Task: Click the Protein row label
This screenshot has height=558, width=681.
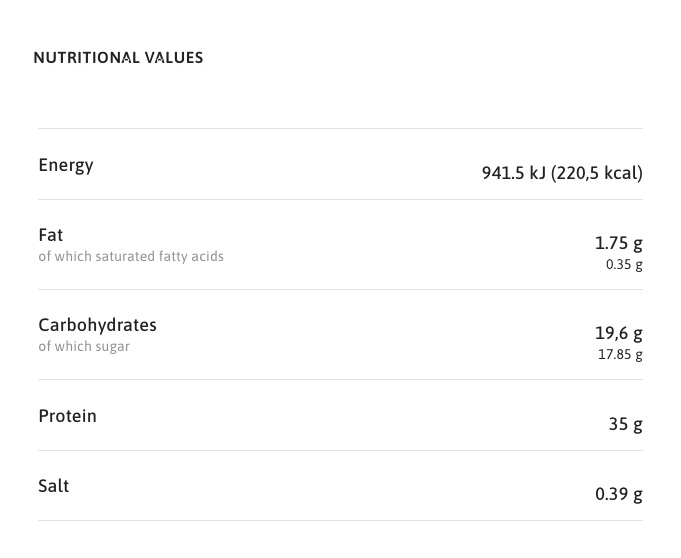Action: [67, 415]
